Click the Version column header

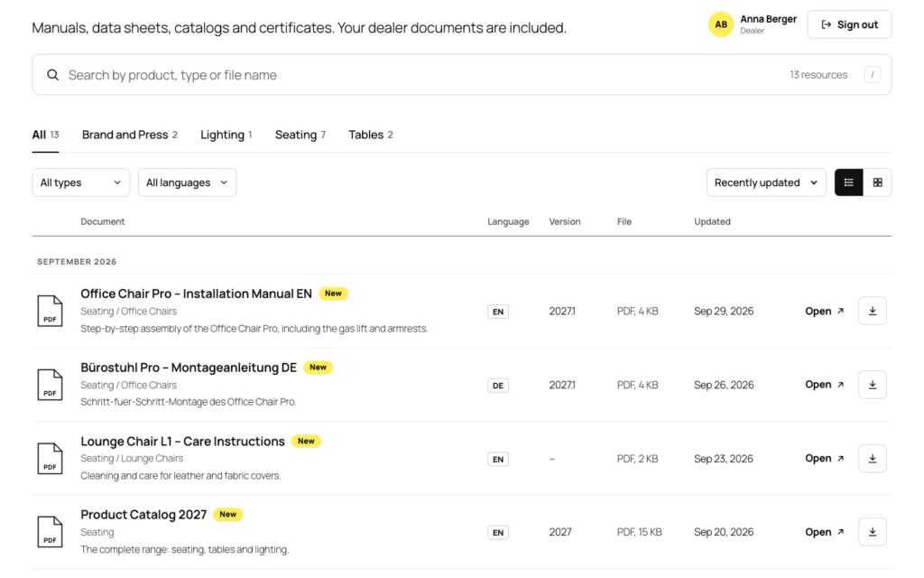[x=565, y=222]
